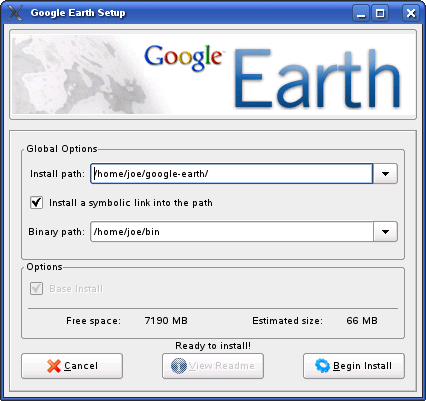The height and width of the screenshot is (401, 426).
Task: Click the "Global Options" group heading
Action: (62, 149)
